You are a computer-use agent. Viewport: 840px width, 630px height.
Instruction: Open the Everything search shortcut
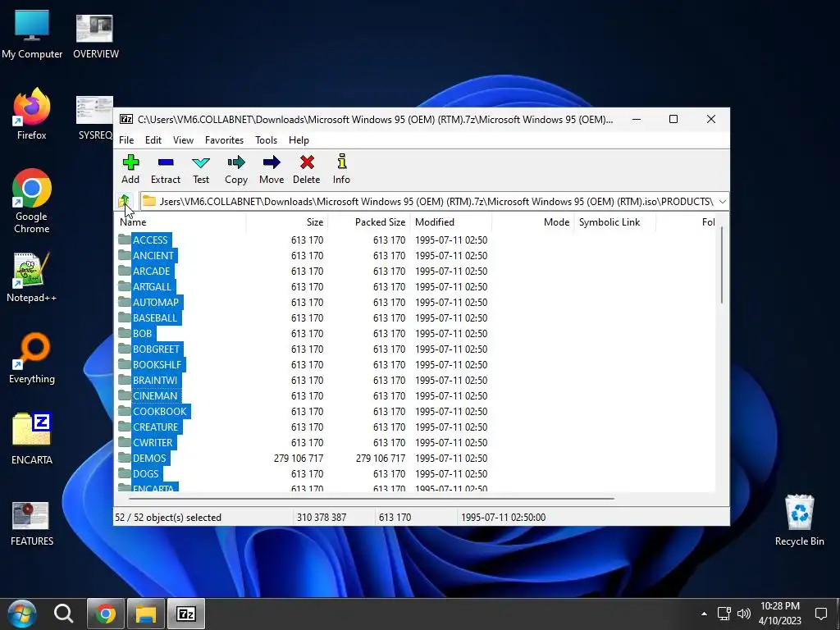32,358
